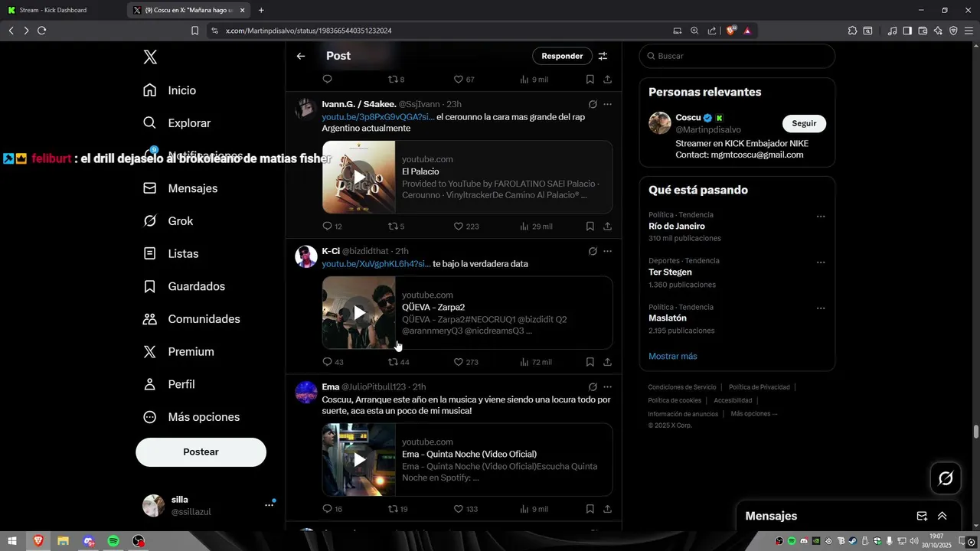Screen dimensions: 980x551
Task: Play the QÜEVA - Zarpa2 video thumbnail
Action: (359, 312)
